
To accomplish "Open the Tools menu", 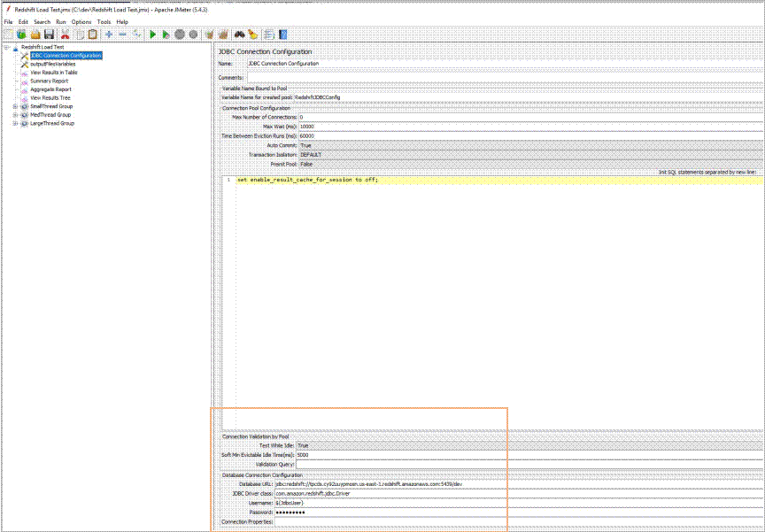I will point(104,22).
